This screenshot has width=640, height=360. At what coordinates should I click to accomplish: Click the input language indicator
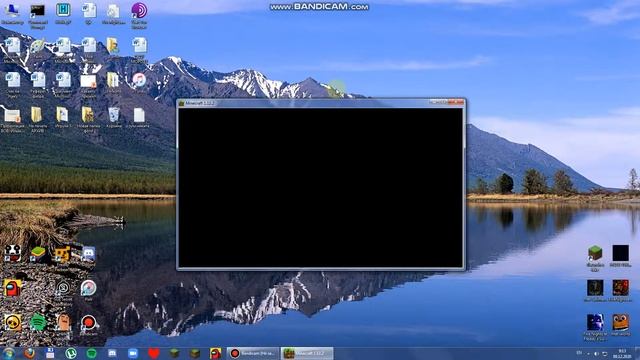[x=579, y=353]
